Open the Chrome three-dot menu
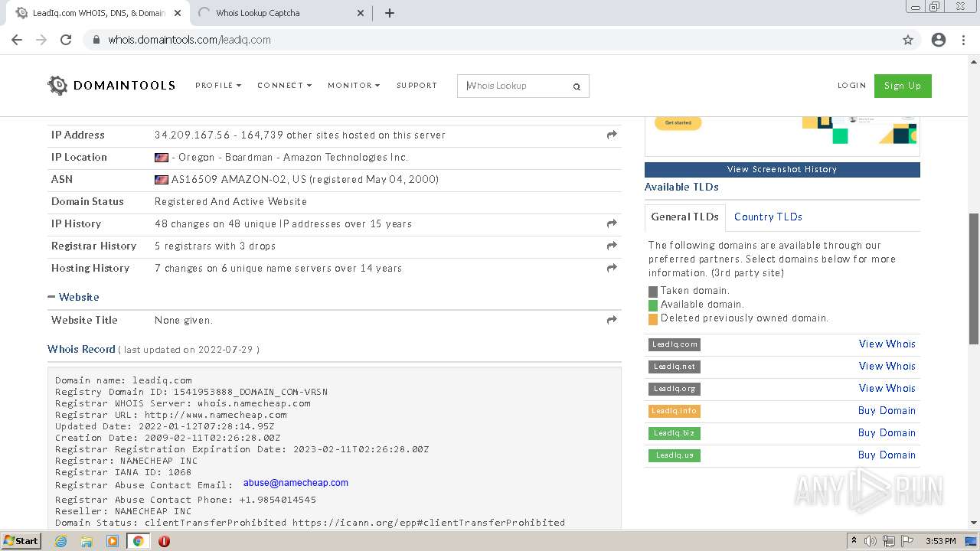 (963, 40)
